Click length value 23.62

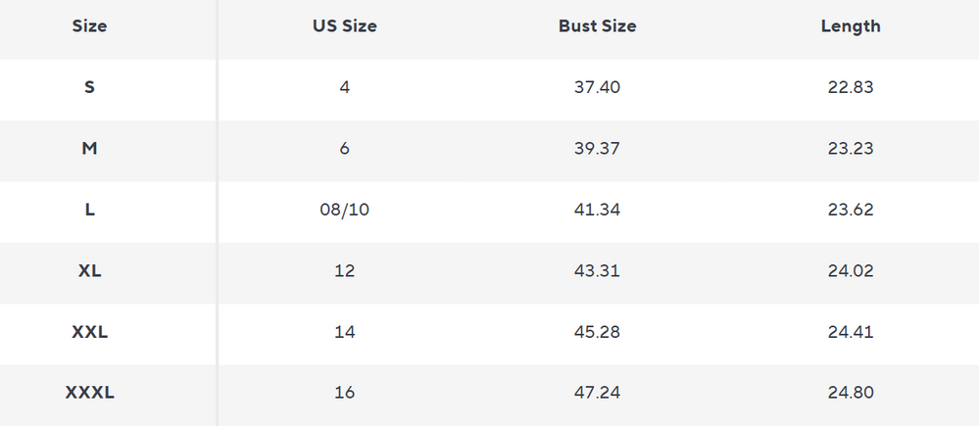point(850,210)
